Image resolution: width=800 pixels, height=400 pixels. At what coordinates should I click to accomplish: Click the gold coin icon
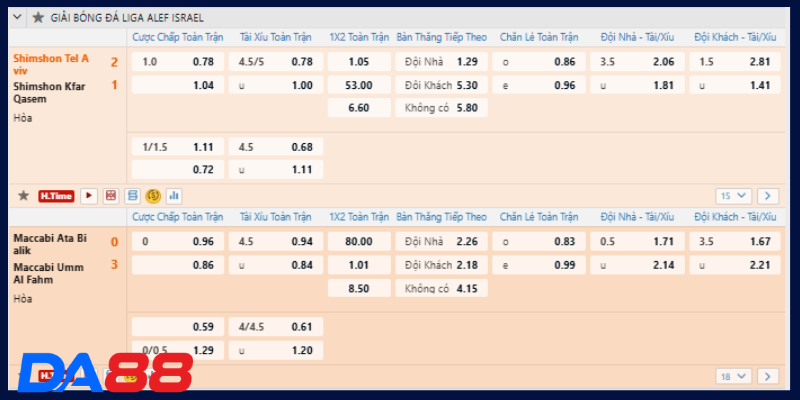point(153,196)
